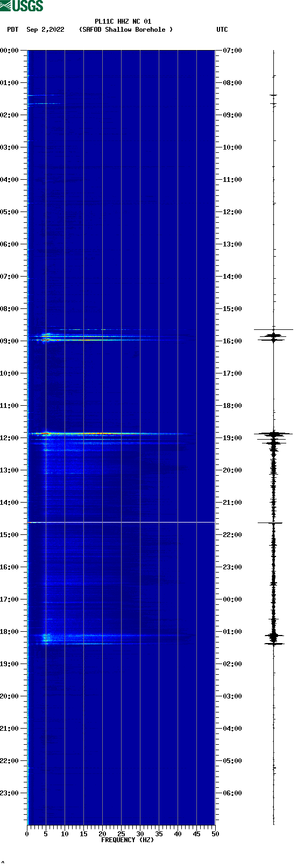Click the seismogram spike near 16:00 UTC
This screenshot has width=297, height=868.
pyautogui.click(x=273, y=336)
